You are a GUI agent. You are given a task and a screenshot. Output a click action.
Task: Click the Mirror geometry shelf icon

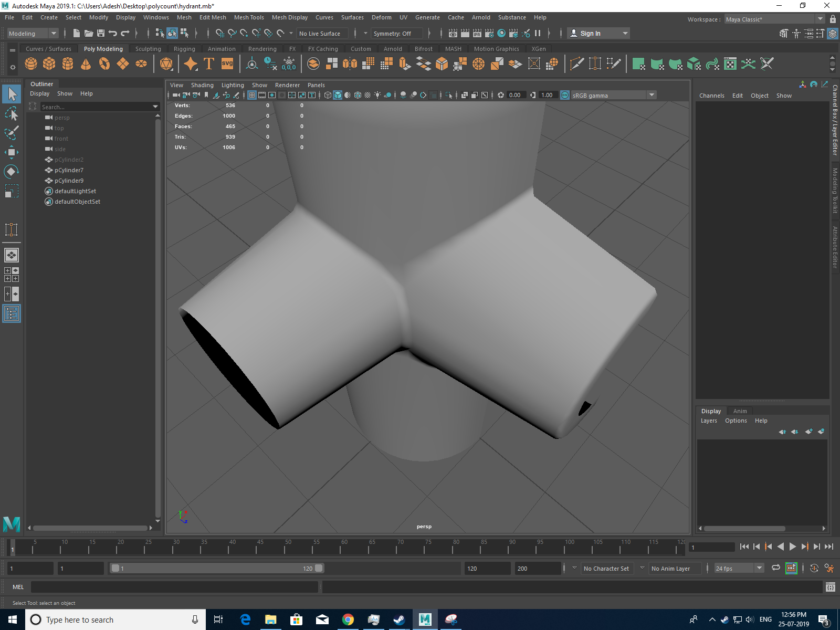[350, 64]
